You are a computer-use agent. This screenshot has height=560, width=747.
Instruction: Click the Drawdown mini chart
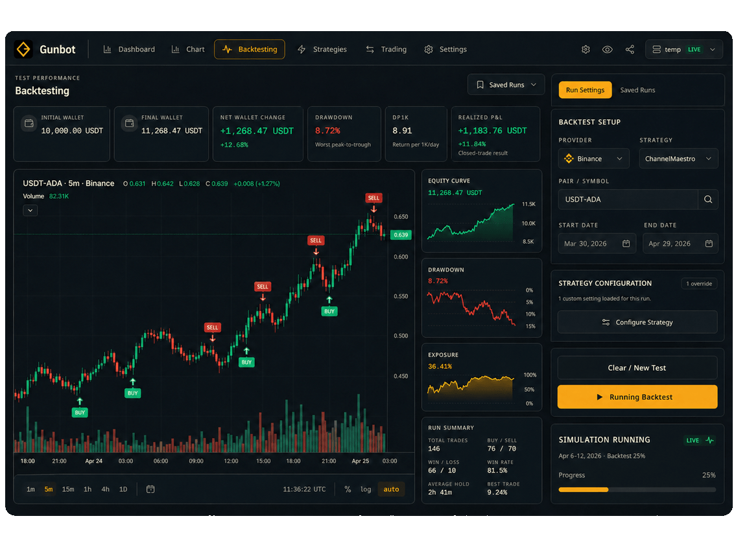(471, 309)
